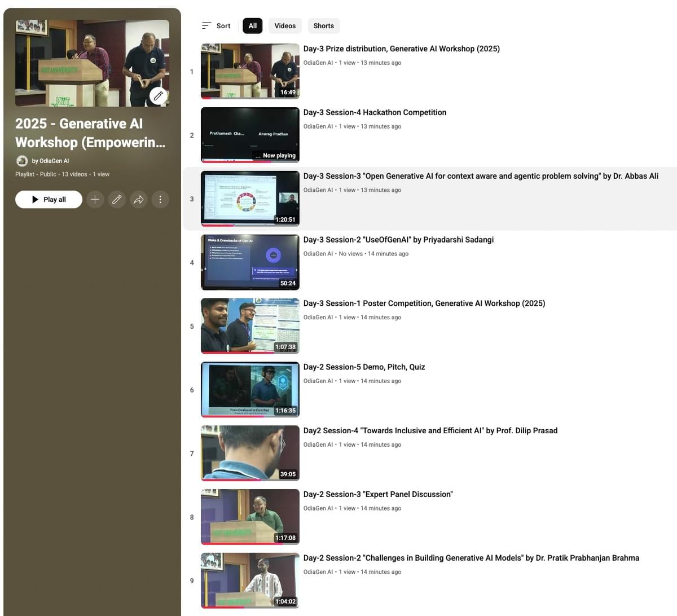Image resolution: width=677 pixels, height=616 pixels.
Task: Click OdiaGen AI channel under Pratik Brahma video
Action: pyautogui.click(x=318, y=572)
